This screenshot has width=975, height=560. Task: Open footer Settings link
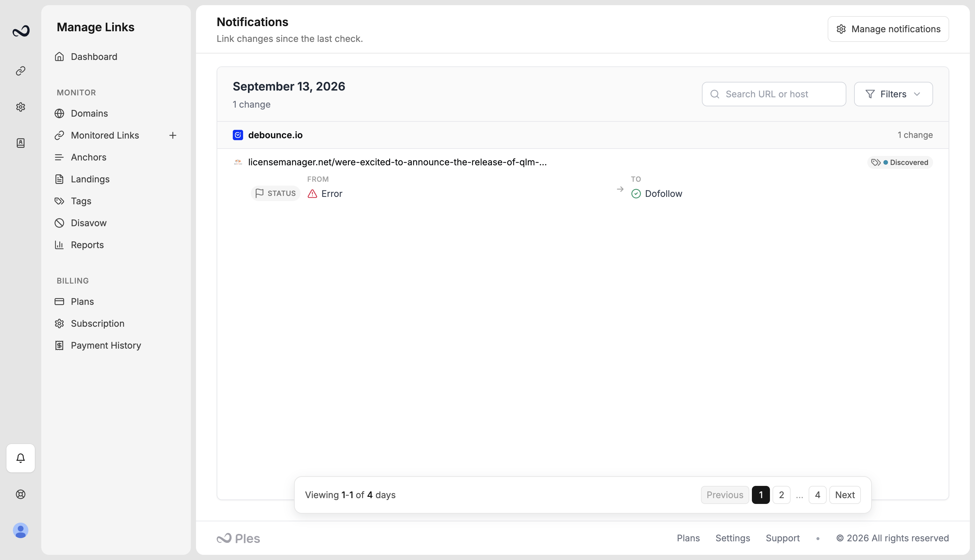[733, 538]
